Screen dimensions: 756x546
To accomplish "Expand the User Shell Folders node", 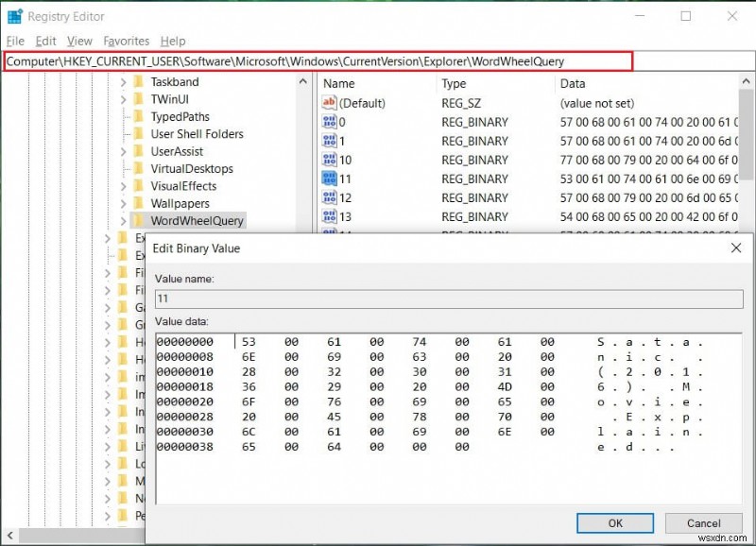I will coord(124,134).
